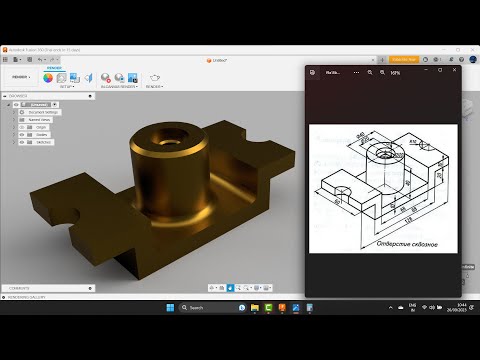
Task: Click the Texture Map Controls icon
Action: pyautogui.click(x=88, y=78)
